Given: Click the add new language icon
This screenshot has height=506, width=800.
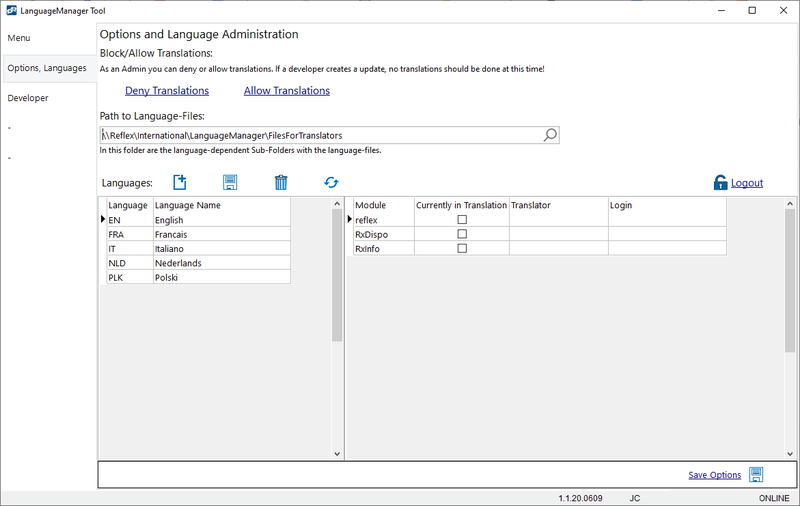Looking at the screenshot, I should [180, 182].
